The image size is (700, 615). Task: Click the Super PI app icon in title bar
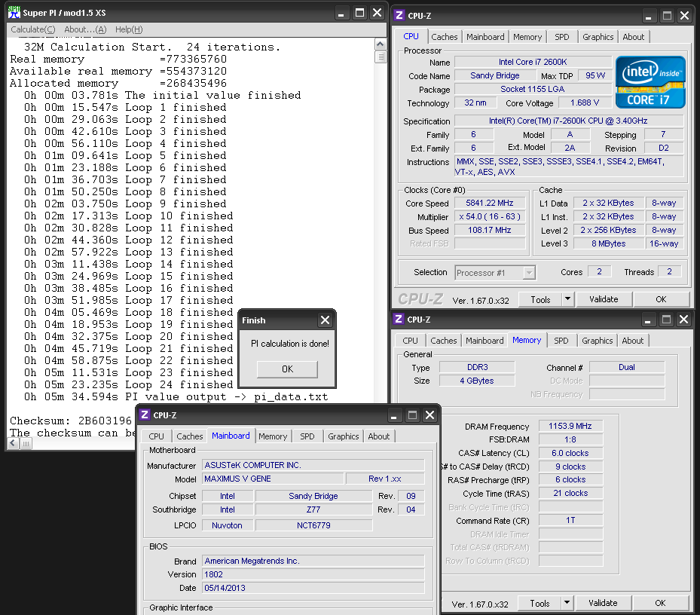point(14,13)
